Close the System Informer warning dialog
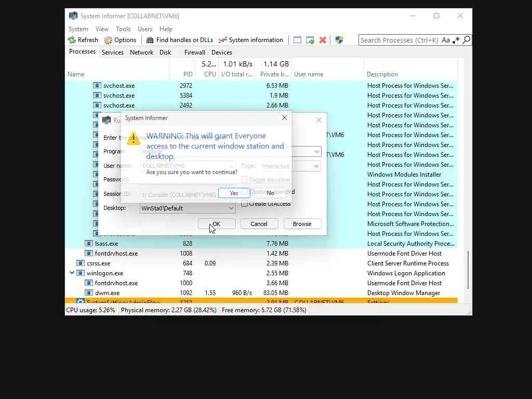 coord(284,117)
